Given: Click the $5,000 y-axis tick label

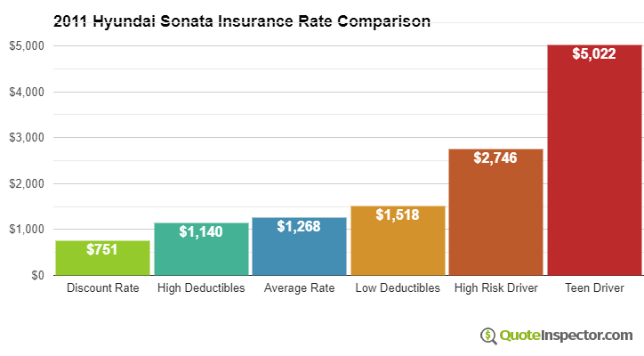Looking at the screenshot, I should 27,45.
